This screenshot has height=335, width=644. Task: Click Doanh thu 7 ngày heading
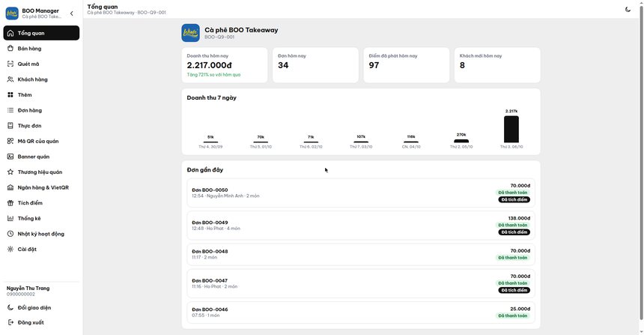tap(211, 98)
